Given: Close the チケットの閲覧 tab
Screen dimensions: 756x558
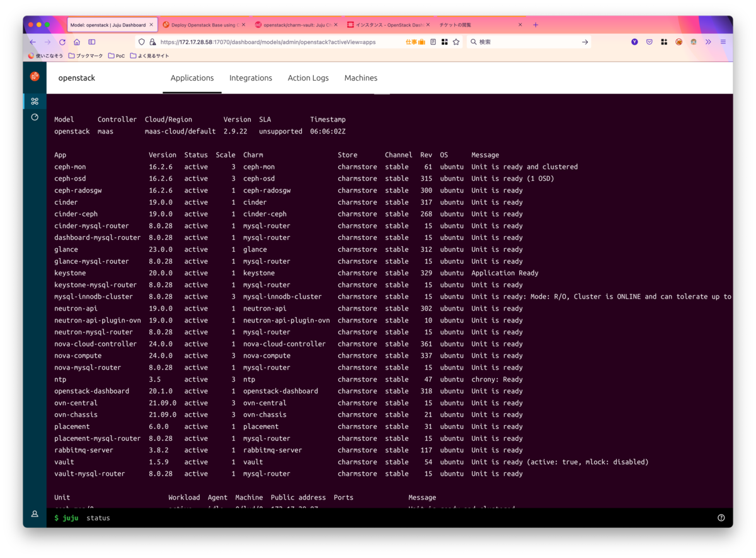Looking at the screenshot, I should pyautogui.click(x=520, y=25).
